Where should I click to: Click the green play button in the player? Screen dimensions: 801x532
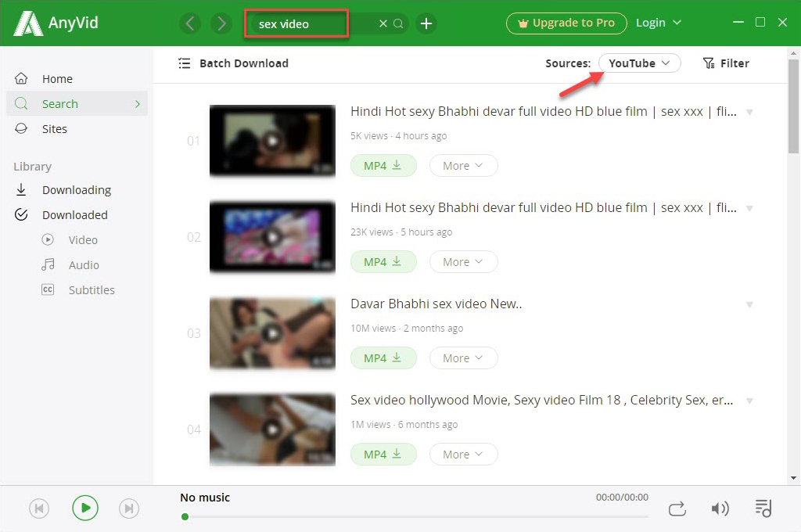click(x=84, y=508)
